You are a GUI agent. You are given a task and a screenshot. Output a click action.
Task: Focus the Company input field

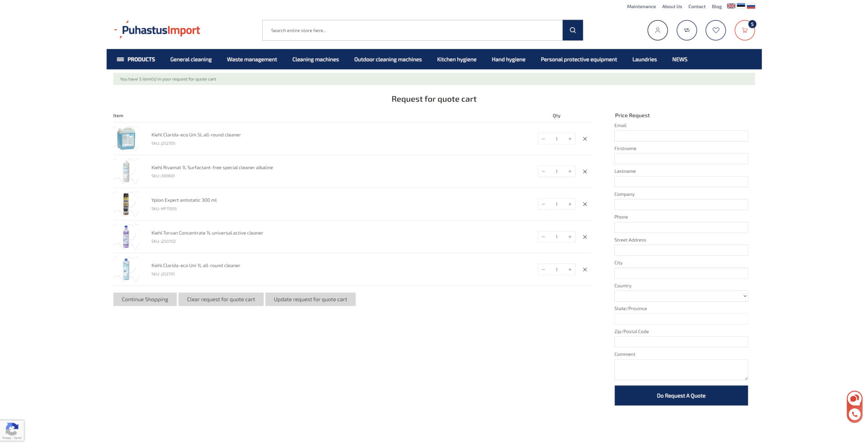coord(681,204)
